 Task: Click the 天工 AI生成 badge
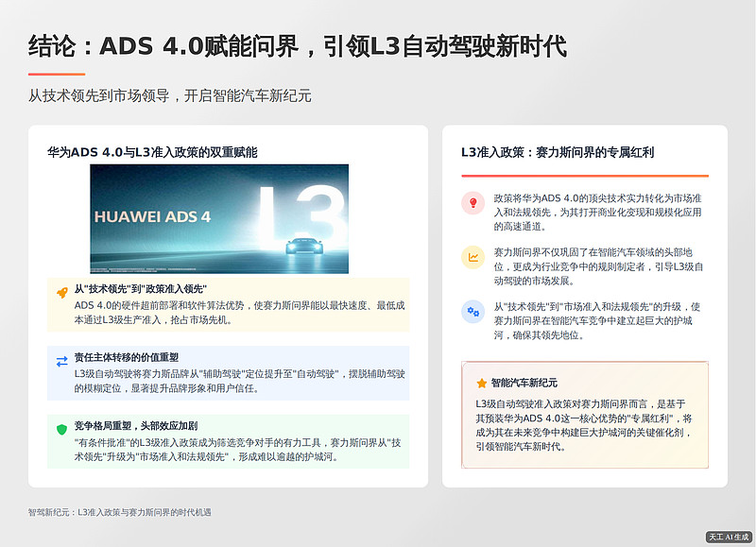[x=729, y=537]
